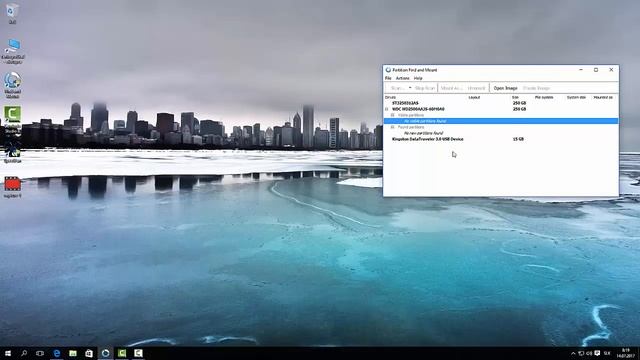The image size is (640, 360).
Task: Click the Unmount toolbar button
Action: [x=476, y=88]
